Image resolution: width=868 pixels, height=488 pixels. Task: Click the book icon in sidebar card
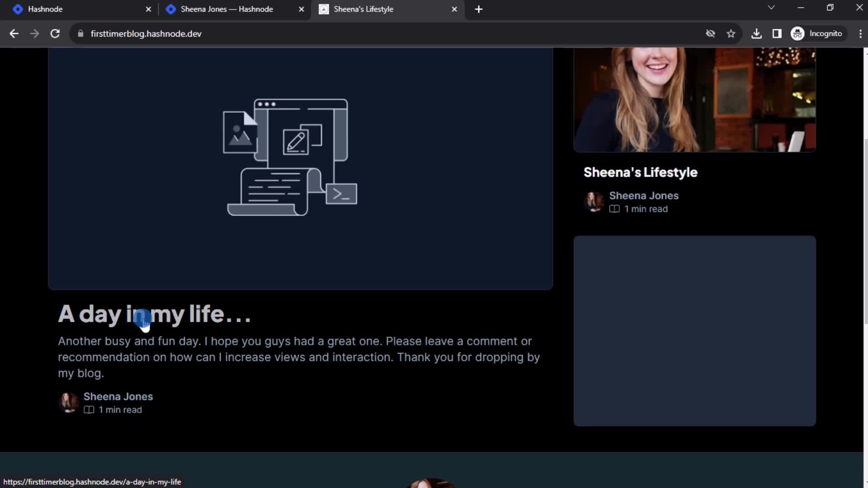(x=614, y=209)
